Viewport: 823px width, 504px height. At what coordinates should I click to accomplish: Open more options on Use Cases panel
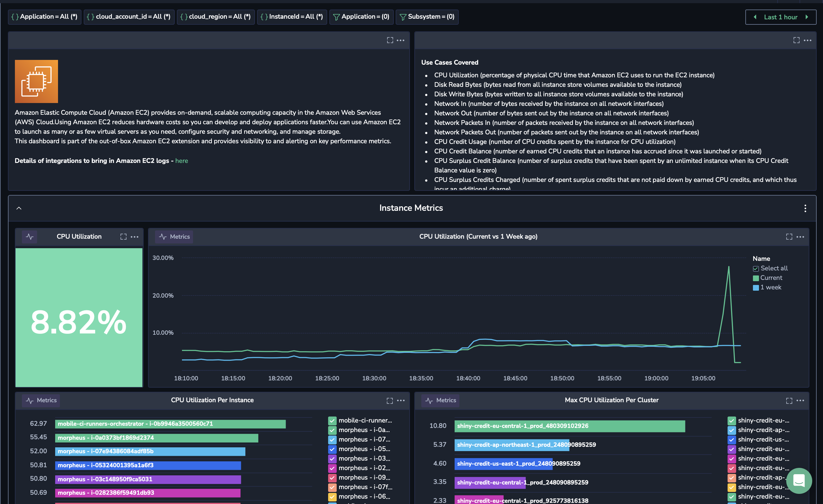[x=807, y=40]
